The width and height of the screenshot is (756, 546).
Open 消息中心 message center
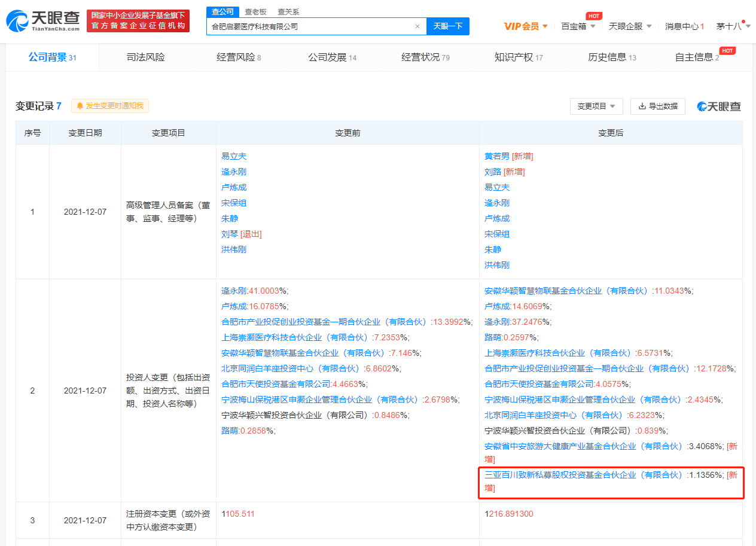(684, 26)
